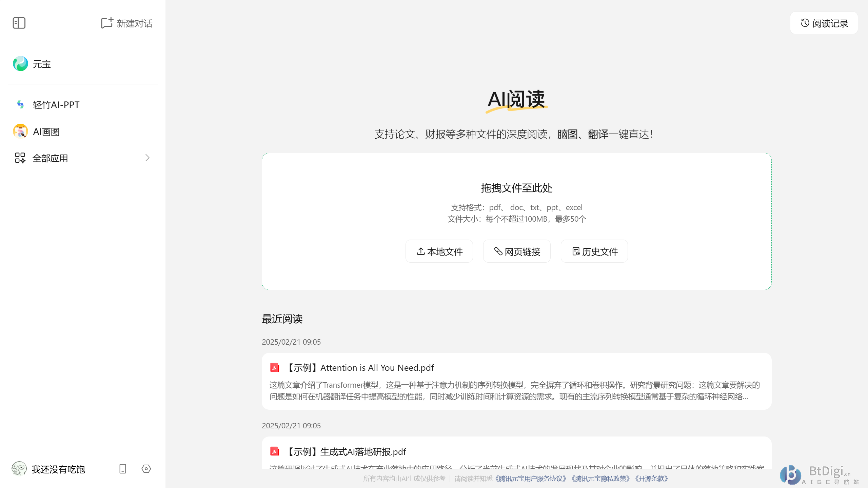Expand 全部应用 with the chevron arrow

pos(147,158)
